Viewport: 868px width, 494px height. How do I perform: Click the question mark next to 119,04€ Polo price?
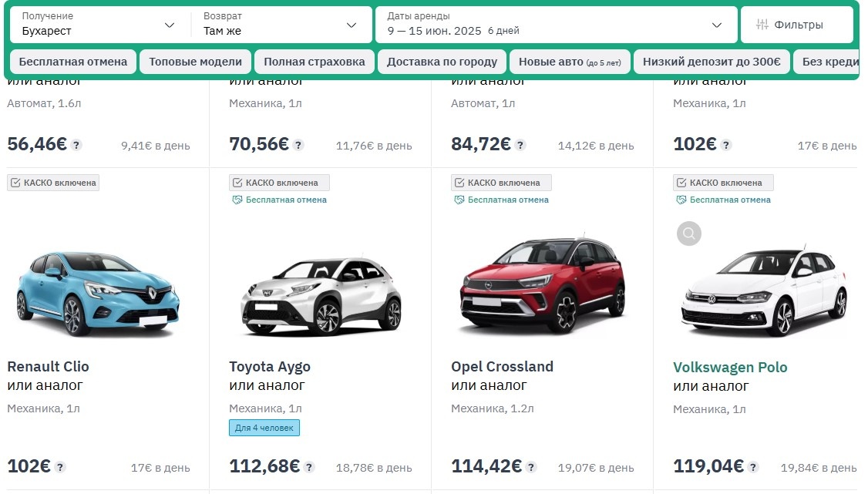pyautogui.click(x=753, y=466)
